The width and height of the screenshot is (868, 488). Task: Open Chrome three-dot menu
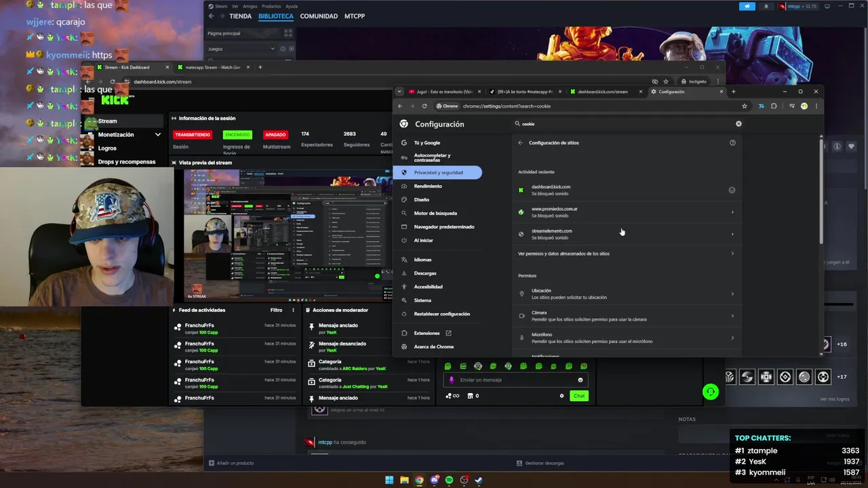[x=816, y=106]
